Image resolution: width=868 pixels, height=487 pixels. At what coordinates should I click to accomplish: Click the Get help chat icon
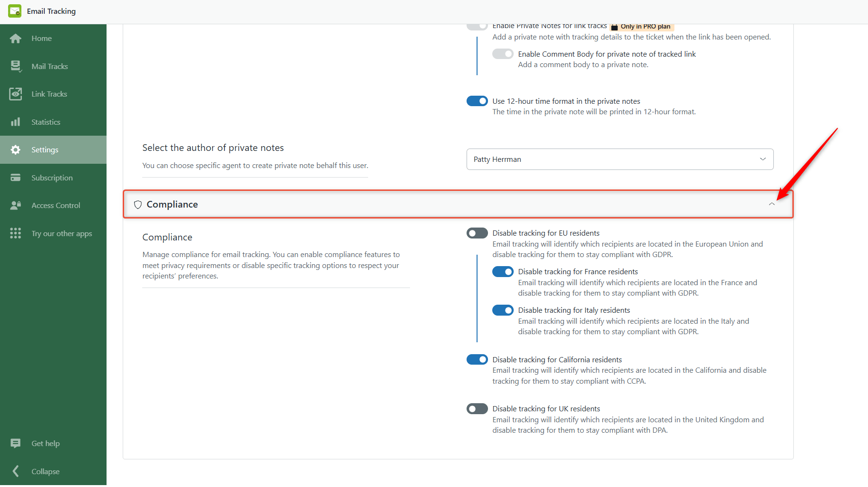point(16,443)
